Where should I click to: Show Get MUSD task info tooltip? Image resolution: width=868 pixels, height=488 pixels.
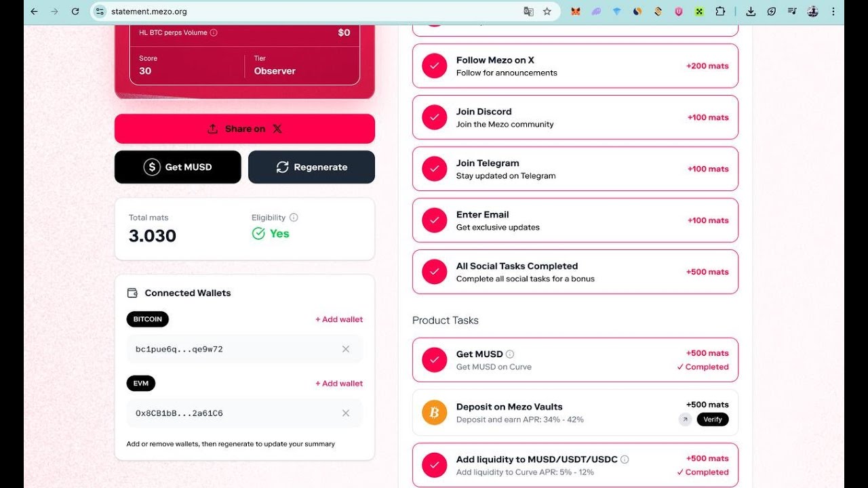[510, 354]
